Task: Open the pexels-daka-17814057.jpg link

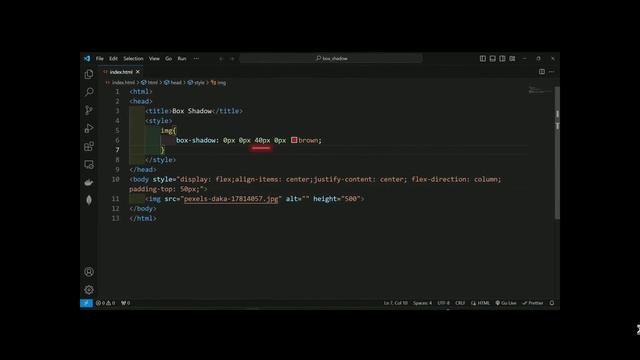Action: pyautogui.click(x=231, y=199)
